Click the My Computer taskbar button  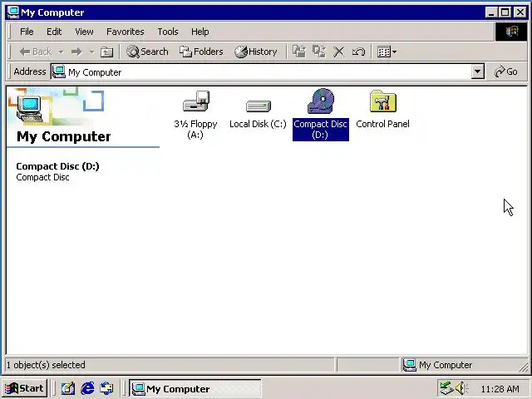pos(195,388)
